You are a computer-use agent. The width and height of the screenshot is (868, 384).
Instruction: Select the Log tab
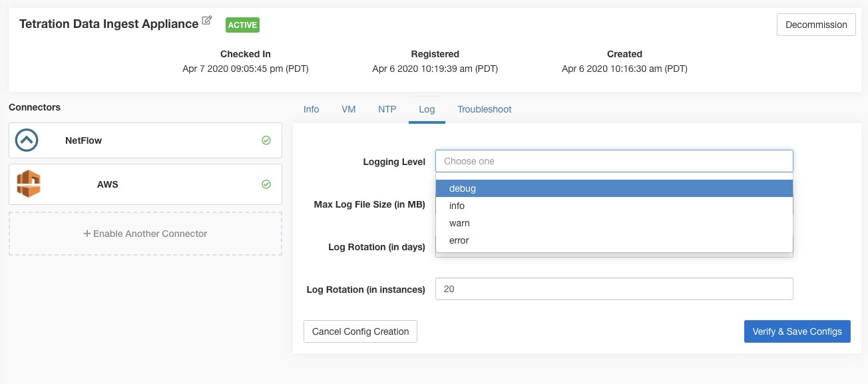[427, 109]
